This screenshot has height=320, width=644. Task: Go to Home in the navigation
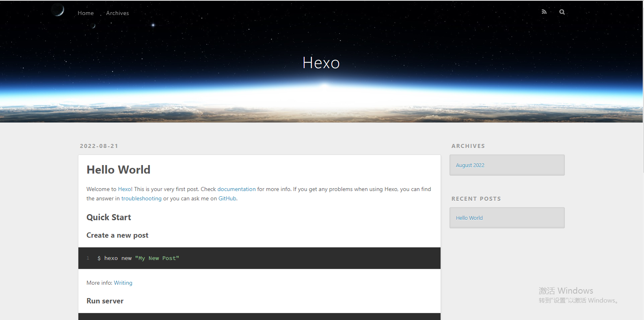tap(86, 13)
